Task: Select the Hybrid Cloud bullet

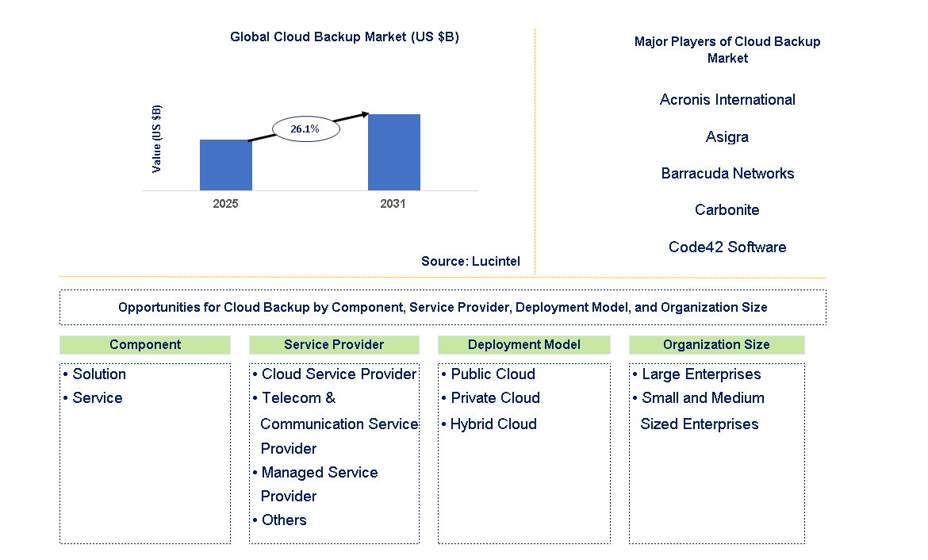Action: [x=489, y=424]
